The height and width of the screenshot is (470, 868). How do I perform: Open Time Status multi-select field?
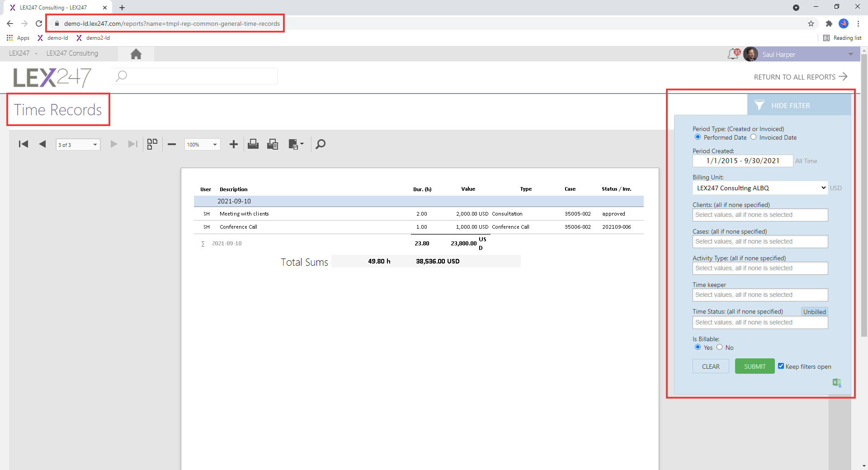pos(760,322)
